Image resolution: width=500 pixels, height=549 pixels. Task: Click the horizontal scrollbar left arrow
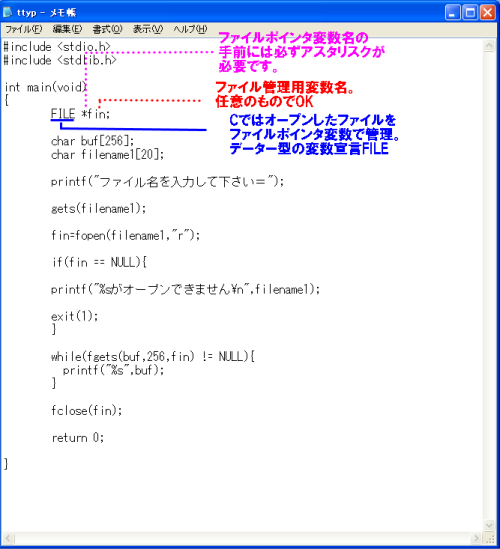(8, 537)
